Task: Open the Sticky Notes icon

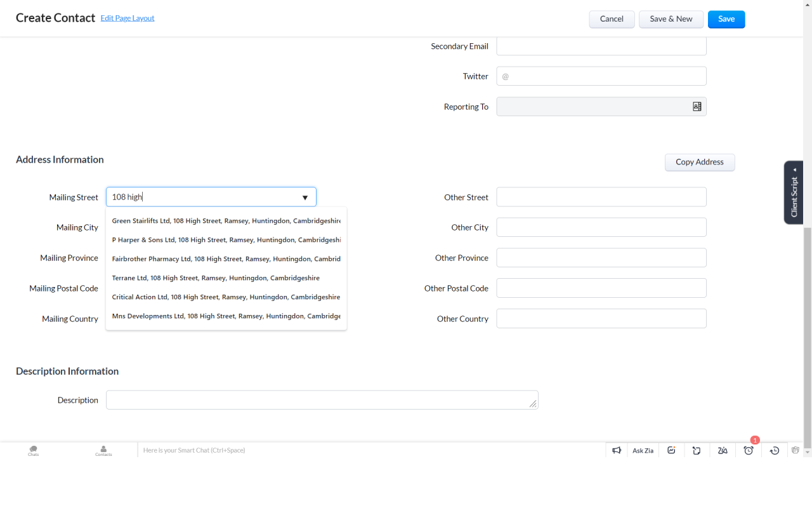Action: pos(697,450)
